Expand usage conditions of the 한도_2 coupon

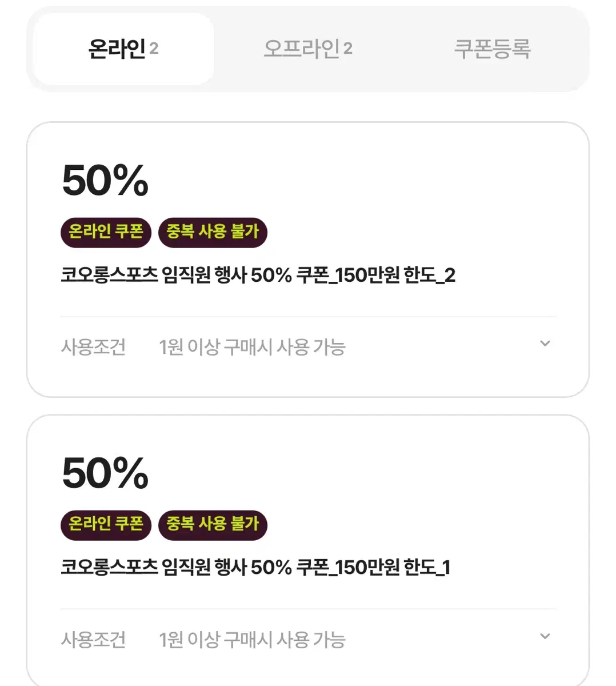545,344
